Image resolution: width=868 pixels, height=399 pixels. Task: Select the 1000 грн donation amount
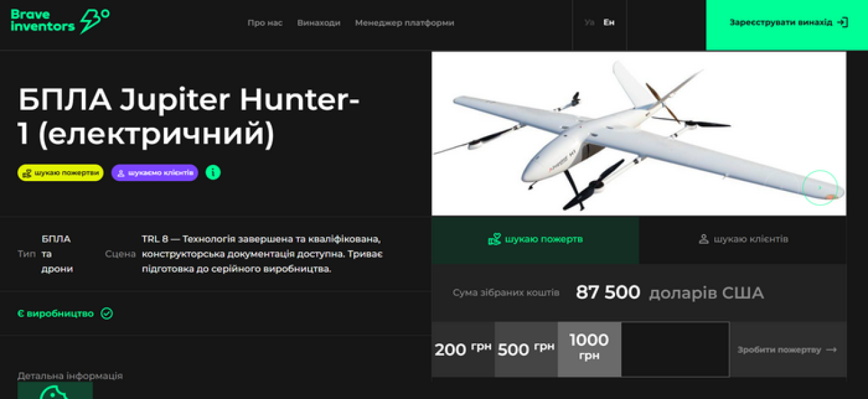point(589,349)
